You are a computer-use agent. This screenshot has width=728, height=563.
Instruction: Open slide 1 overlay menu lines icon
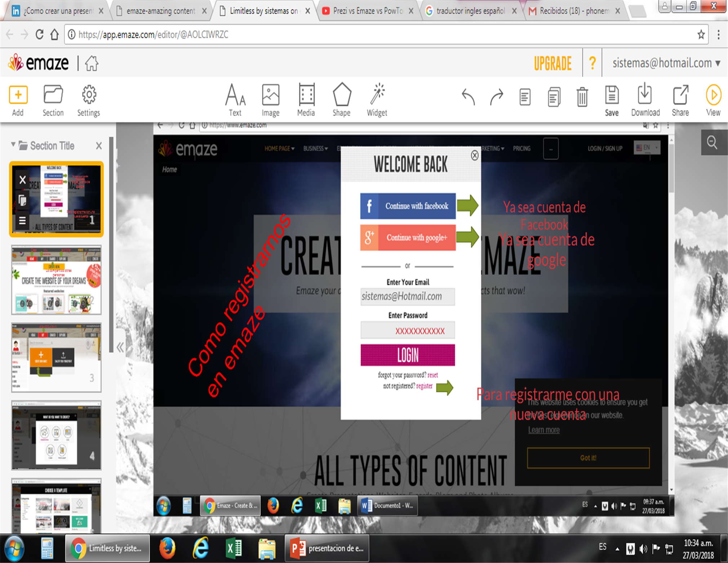pos(22,220)
